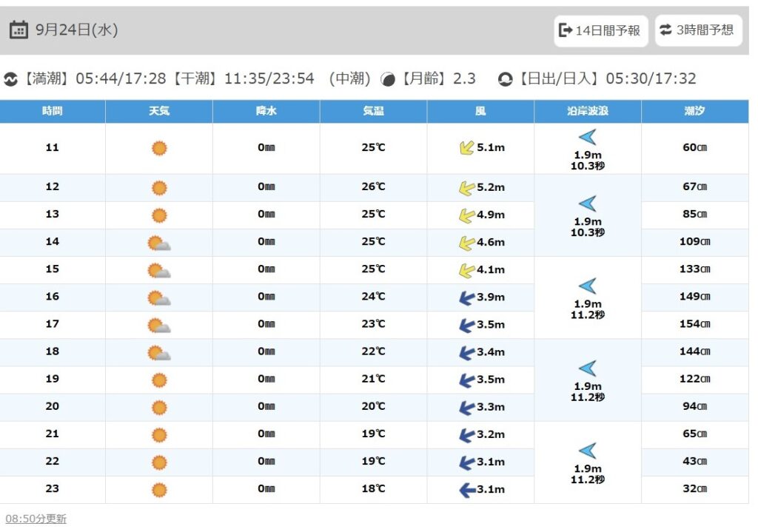This screenshot has height=532, width=758.
Task: Click the yellow wind arrow at 4.6m
Action: 466,243
